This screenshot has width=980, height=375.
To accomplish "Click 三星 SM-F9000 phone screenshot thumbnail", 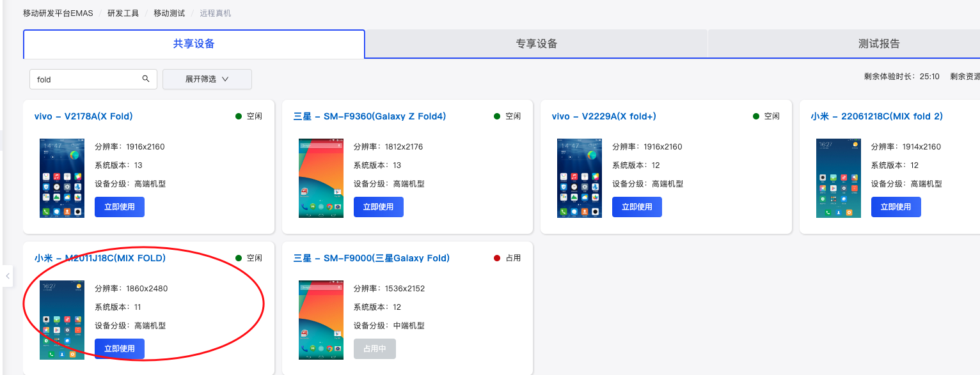I will tap(321, 320).
